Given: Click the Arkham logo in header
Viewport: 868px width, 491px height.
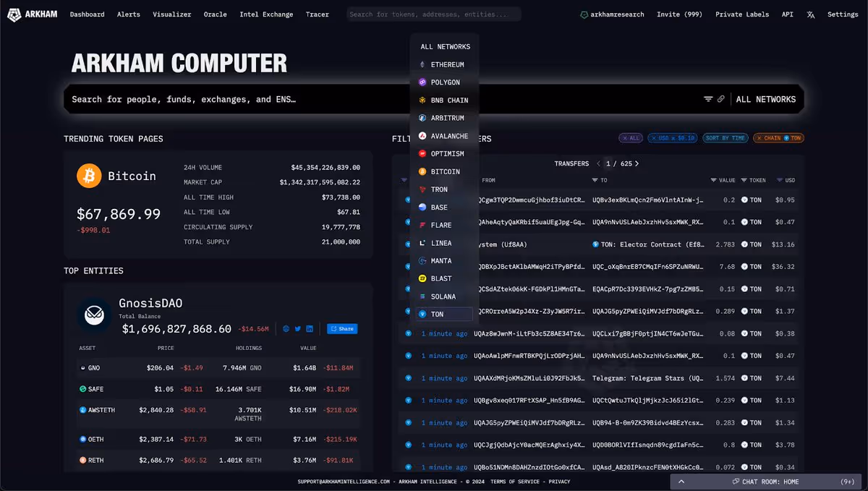Looking at the screenshot, I should tap(32, 14).
